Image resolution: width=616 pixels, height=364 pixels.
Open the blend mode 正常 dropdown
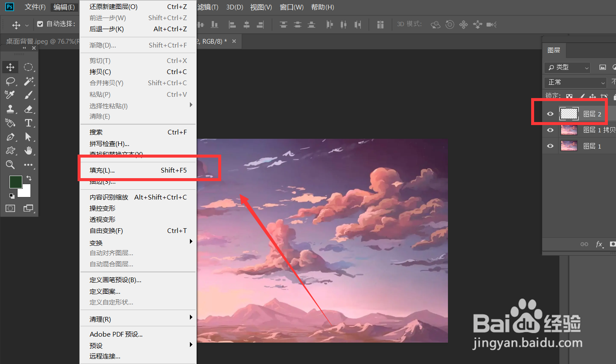[576, 82]
